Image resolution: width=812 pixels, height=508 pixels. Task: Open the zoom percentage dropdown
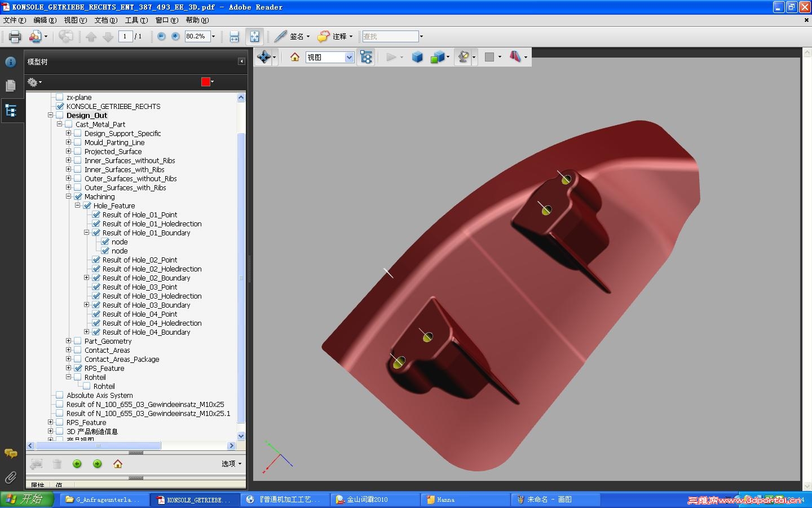pyautogui.click(x=213, y=36)
